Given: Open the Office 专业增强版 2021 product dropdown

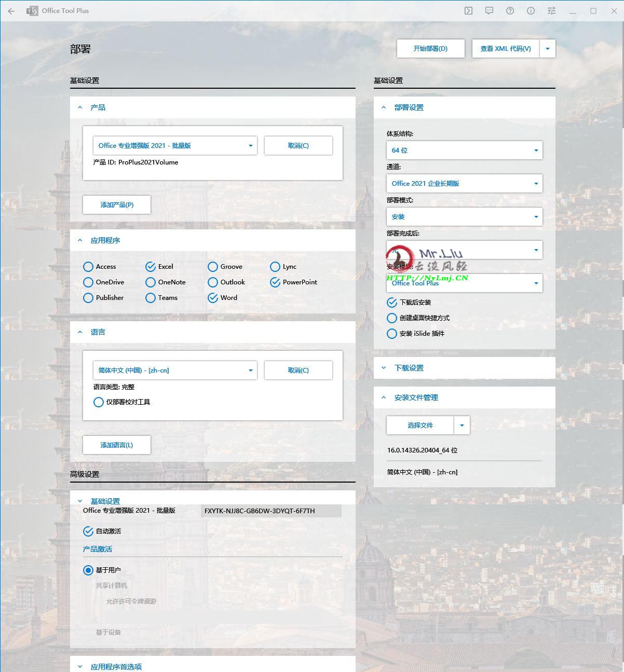Looking at the screenshot, I should (x=175, y=146).
